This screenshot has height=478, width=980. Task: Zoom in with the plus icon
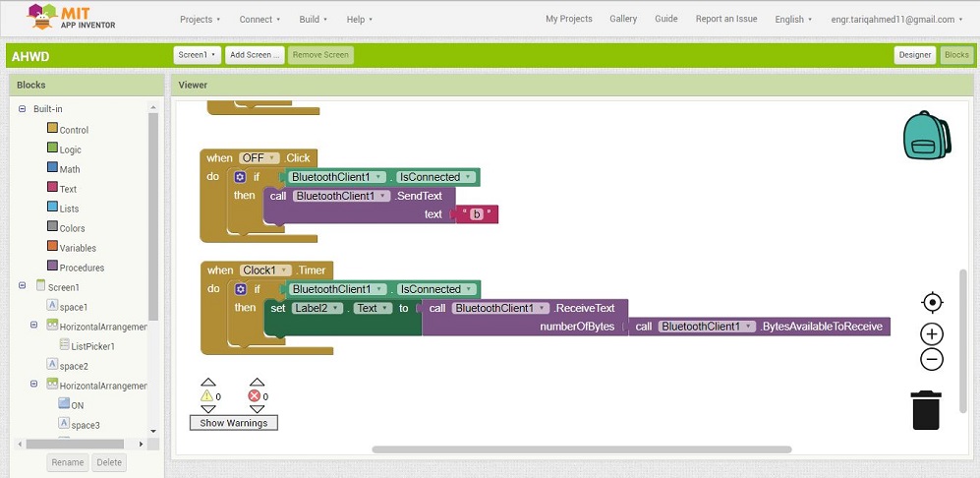pyautogui.click(x=932, y=334)
